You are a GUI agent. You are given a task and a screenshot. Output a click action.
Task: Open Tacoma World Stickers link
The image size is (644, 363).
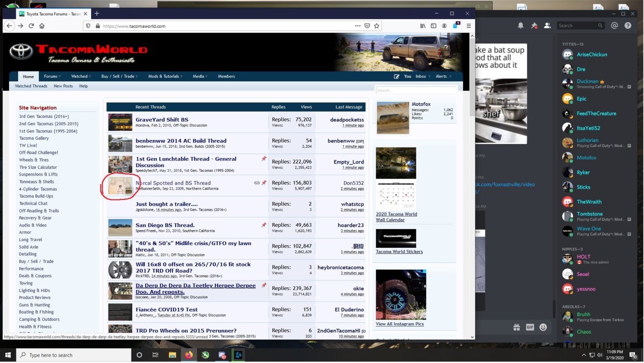[x=399, y=252]
